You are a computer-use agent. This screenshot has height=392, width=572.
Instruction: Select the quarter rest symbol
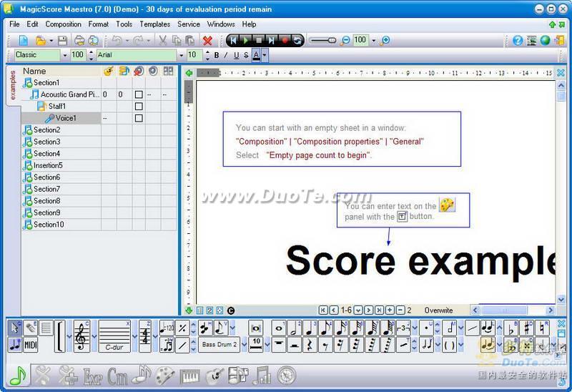point(310,345)
